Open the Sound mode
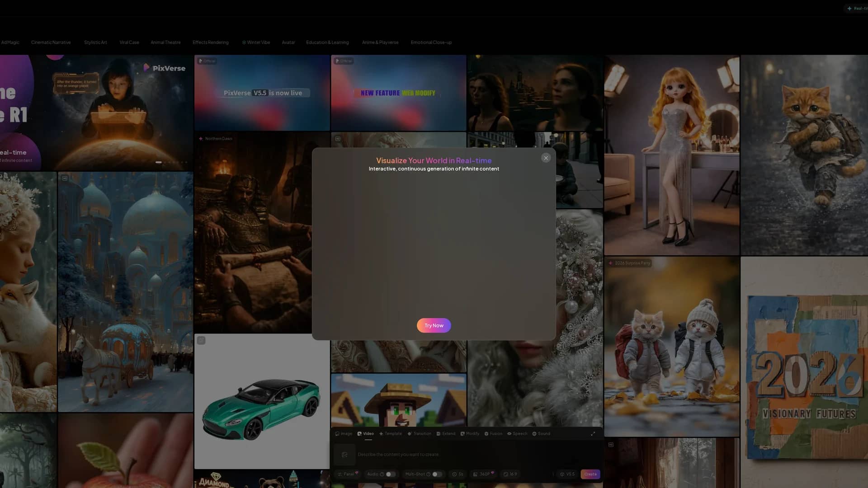This screenshot has width=868, height=488. [x=541, y=433]
